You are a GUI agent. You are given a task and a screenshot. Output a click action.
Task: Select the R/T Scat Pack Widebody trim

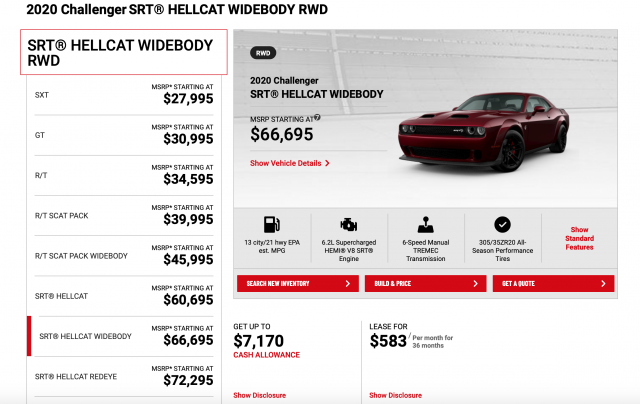[x=124, y=256]
